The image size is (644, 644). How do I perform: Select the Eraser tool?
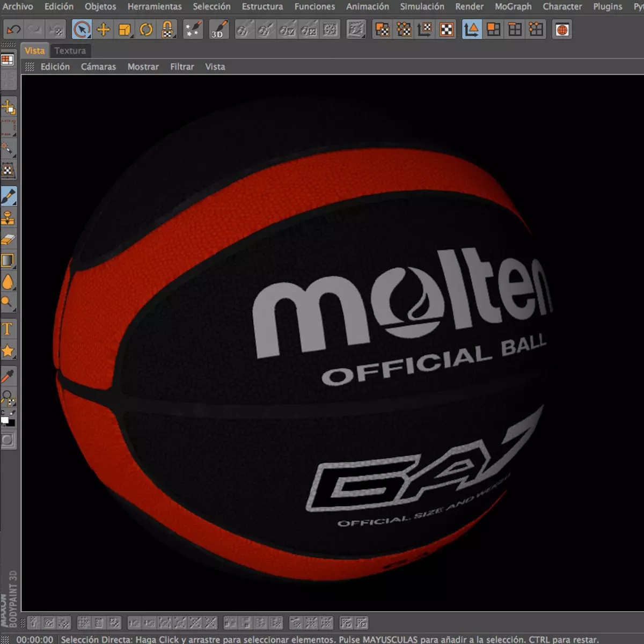click(x=8, y=239)
